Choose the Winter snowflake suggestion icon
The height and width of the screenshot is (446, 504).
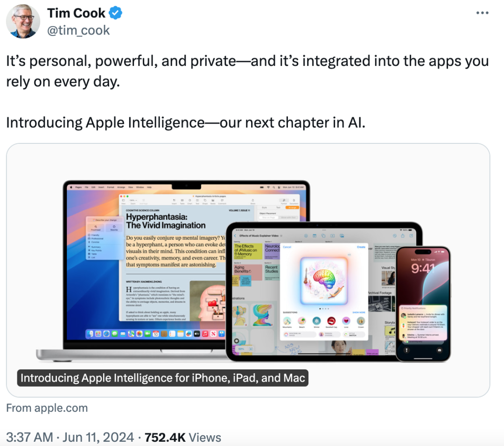tap(317, 321)
